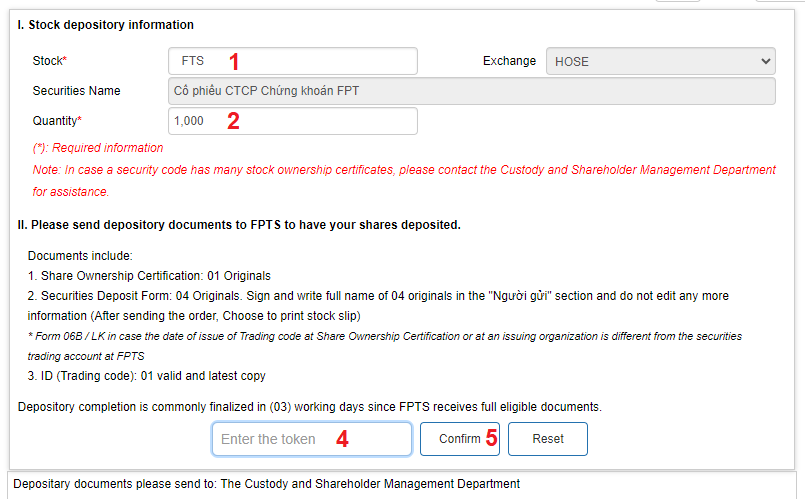Click the Securities Name field
This screenshot has width=805, height=499.
[x=472, y=91]
